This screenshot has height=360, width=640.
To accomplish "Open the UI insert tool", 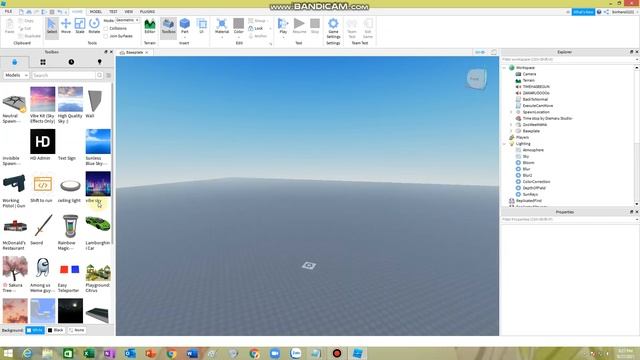I will coord(201,27).
